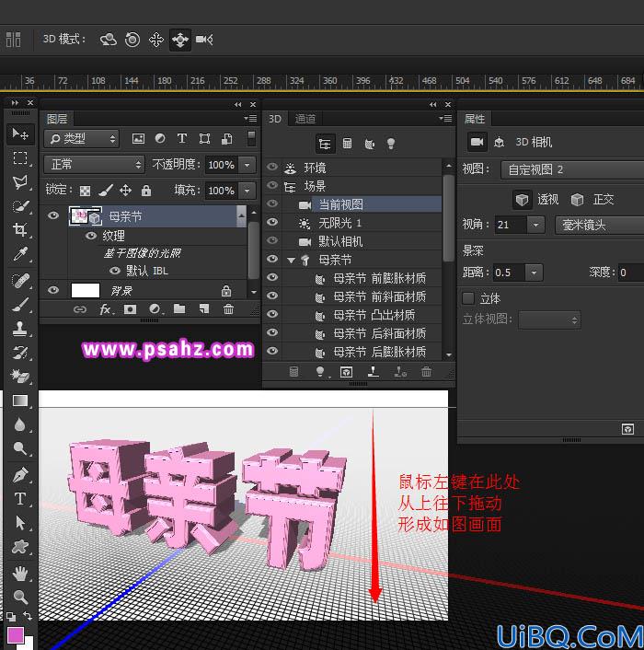Delete layer using trash icon in Layers panel
The image size is (644, 650).
(228, 308)
